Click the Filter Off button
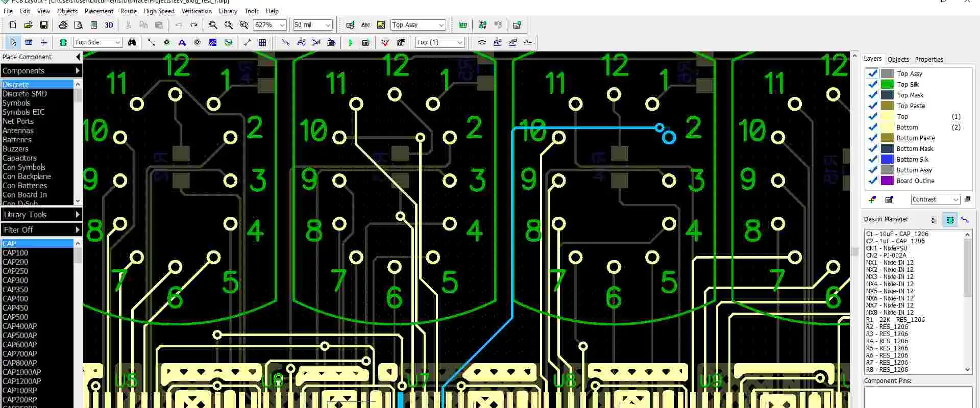 [41, 230]
